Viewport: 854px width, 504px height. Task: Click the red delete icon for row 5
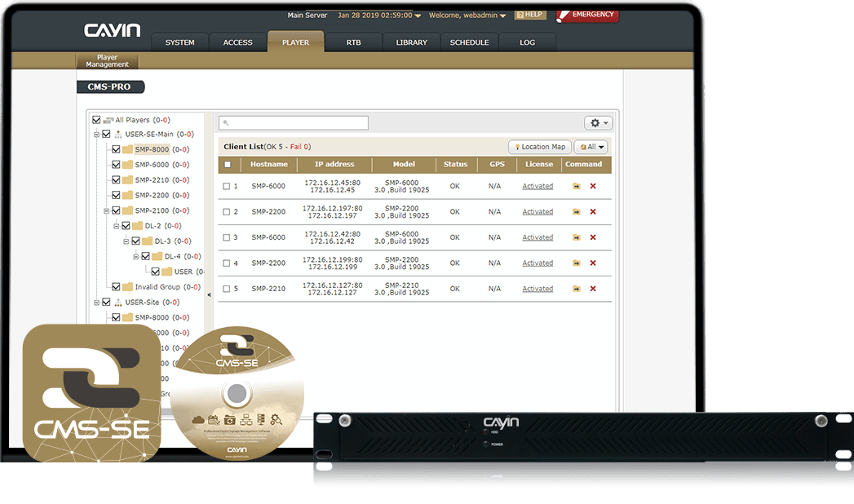[x=593, y=289]
